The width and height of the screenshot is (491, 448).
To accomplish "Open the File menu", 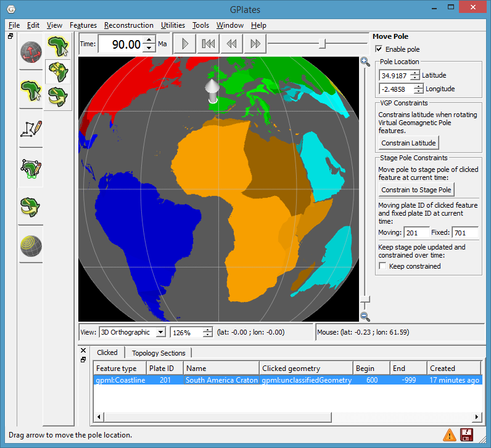I will pos(14,25).
